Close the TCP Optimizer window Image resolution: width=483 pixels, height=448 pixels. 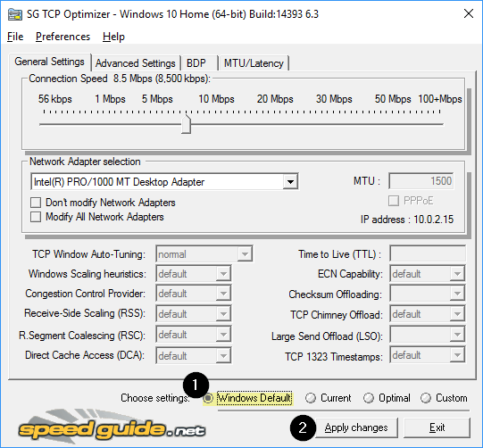[x=468, y=13]
